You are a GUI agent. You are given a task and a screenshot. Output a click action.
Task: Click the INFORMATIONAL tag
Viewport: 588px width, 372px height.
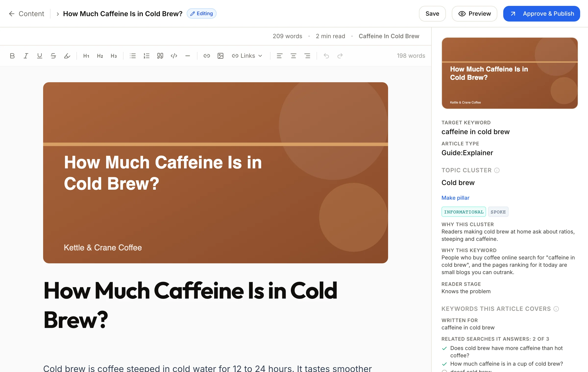pyautogui.click(x=464, y=212)
